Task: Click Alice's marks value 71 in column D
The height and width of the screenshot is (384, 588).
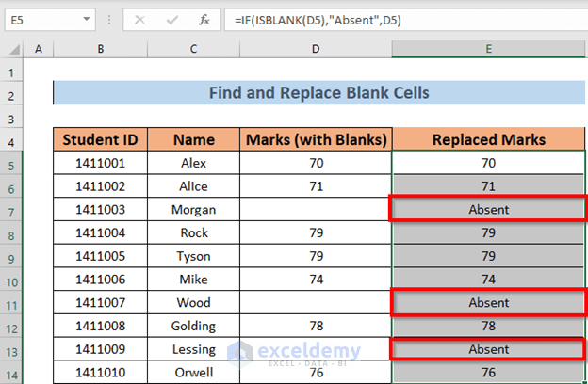Action: pos(316,186)
